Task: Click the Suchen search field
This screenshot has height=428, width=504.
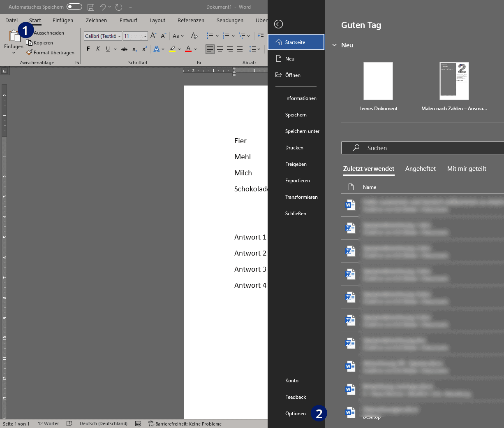Action: 423,148
